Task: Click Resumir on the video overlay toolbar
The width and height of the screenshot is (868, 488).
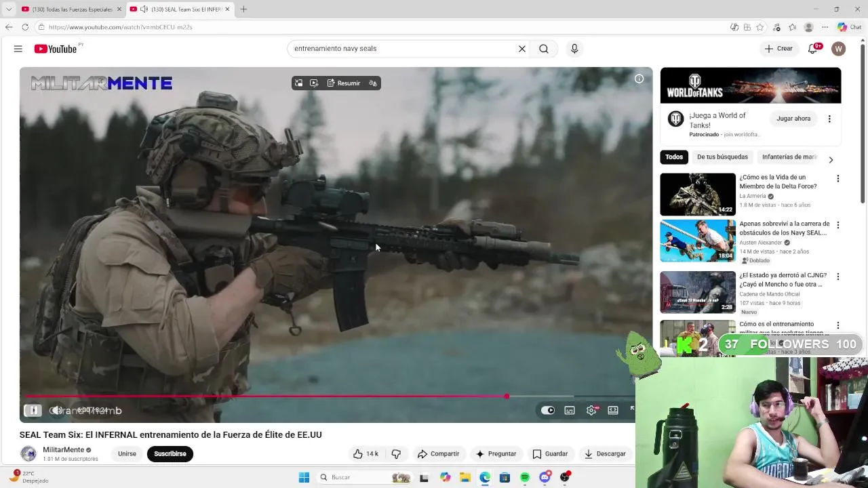Action: pyautogui.click(x=344, y=83)
